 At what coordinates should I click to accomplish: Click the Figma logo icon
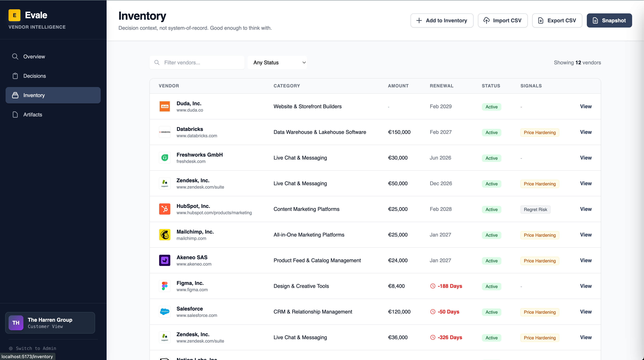point(165,286)
